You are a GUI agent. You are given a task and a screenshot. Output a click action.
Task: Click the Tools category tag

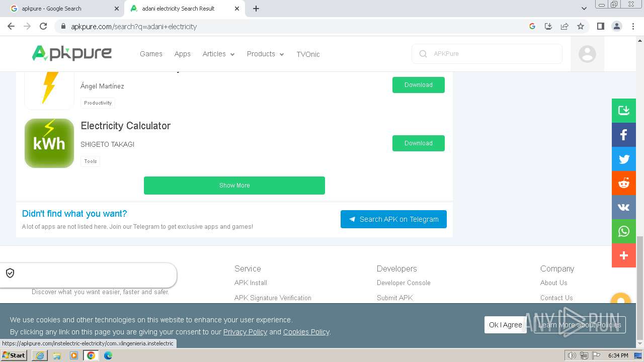tap(91, 161)
